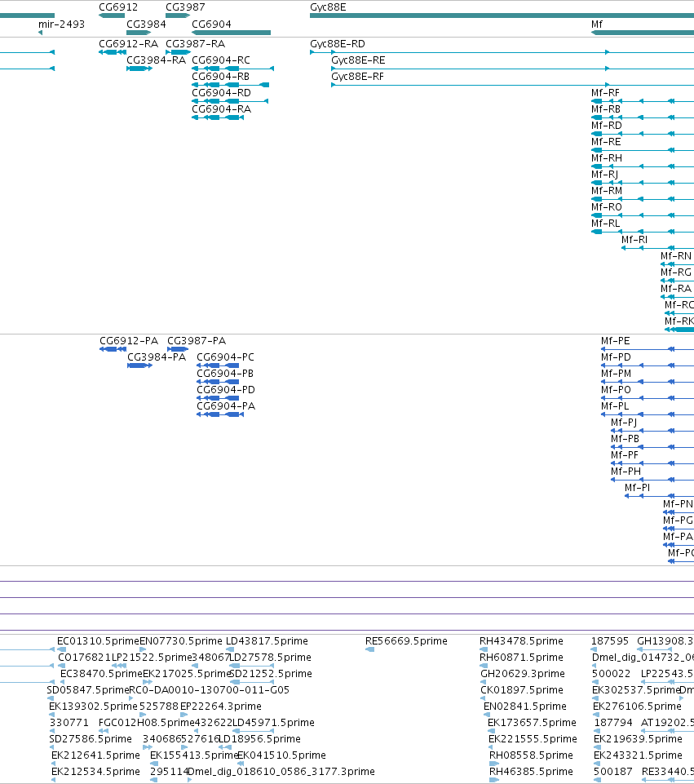
Task: Click protein Mf-PH
Action: (625, 472)
